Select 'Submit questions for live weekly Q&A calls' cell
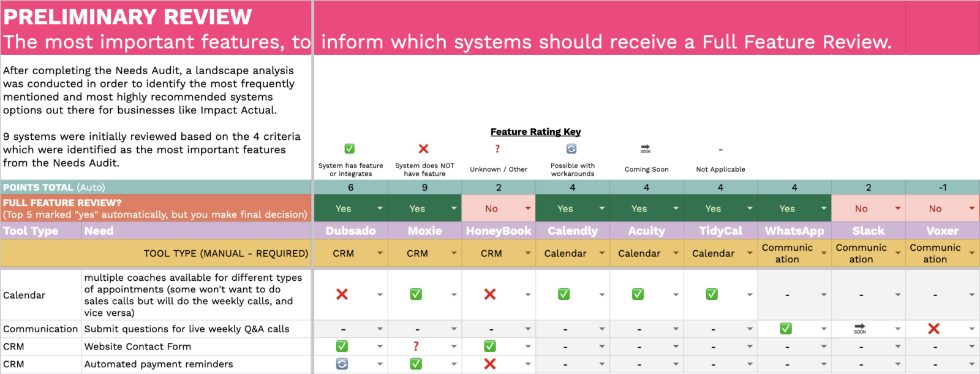980x374 pixels. click(x=197, y=329)
